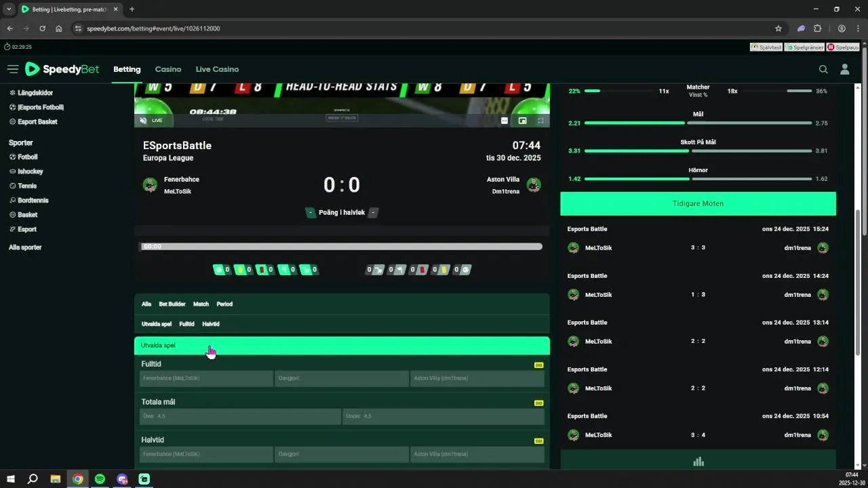The image size is (868, 488).
Task: Click the SpeedyBet logo
Action: click(x=62, y=69)
